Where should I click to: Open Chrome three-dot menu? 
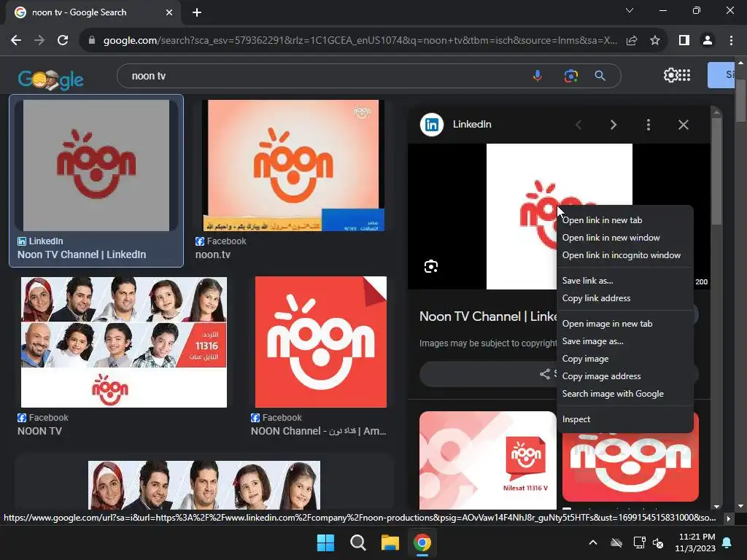pyautogui.click(x=731, y=41)
